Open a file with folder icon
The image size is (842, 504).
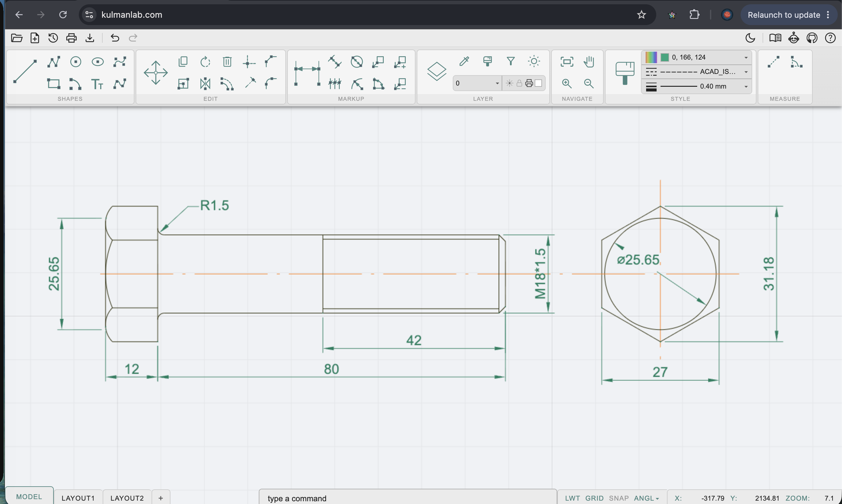point(16,38)
